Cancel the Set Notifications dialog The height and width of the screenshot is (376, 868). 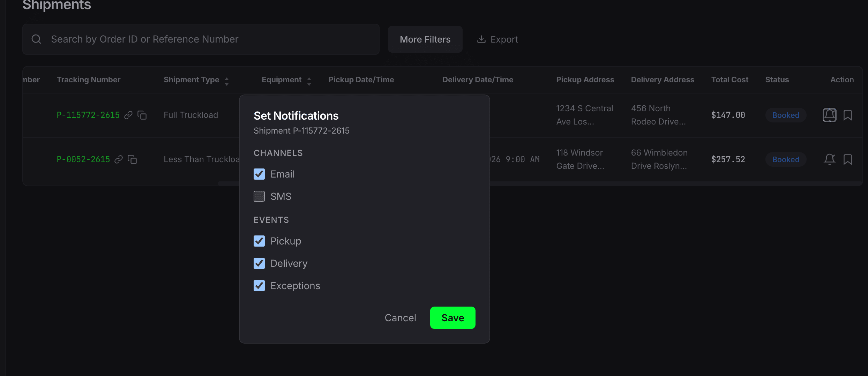[400, 317]
